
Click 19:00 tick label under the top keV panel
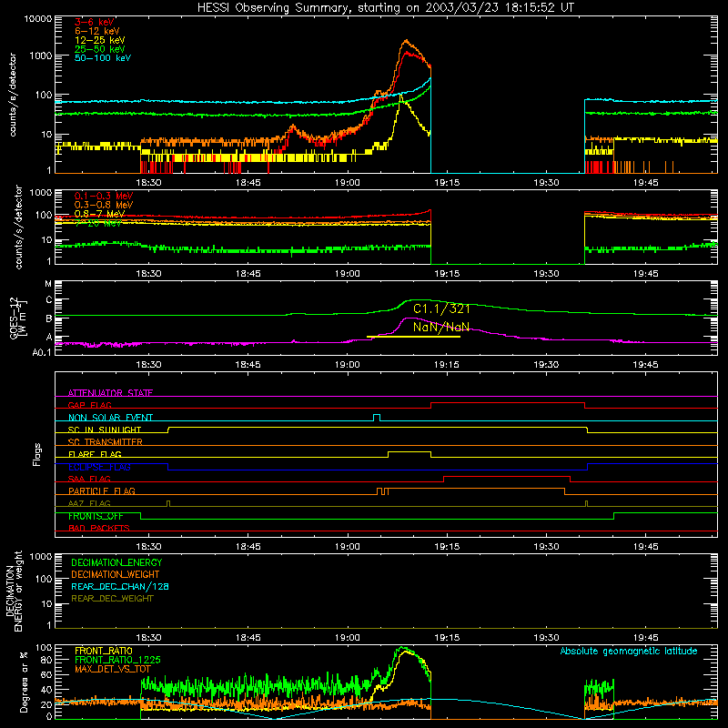(348, 183)
